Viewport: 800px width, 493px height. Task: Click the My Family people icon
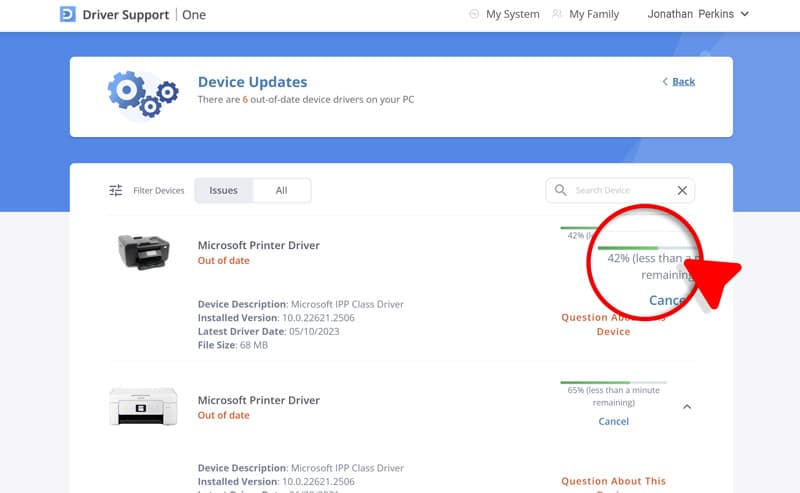click(x=557, y=14)
